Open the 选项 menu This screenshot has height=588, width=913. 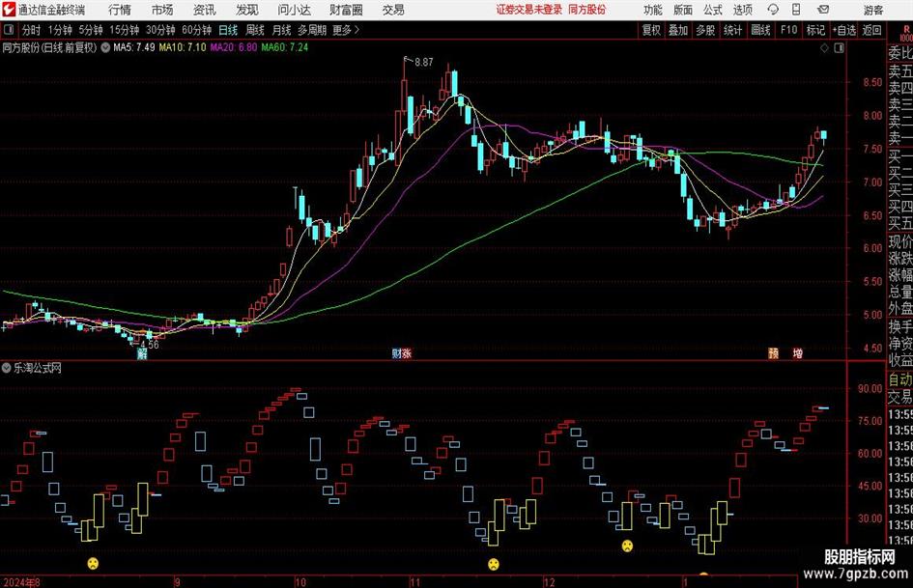coord(742,10)
